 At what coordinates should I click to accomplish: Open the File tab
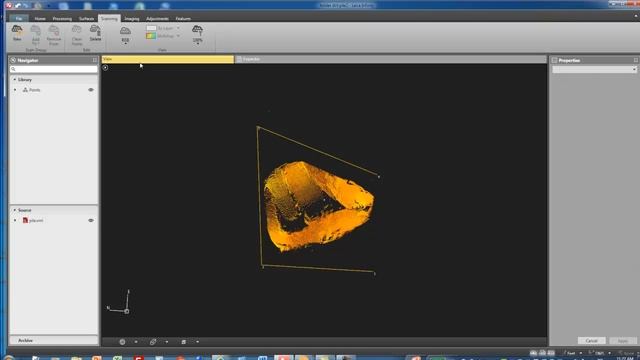pyautogui.click(x=18, y=18)
